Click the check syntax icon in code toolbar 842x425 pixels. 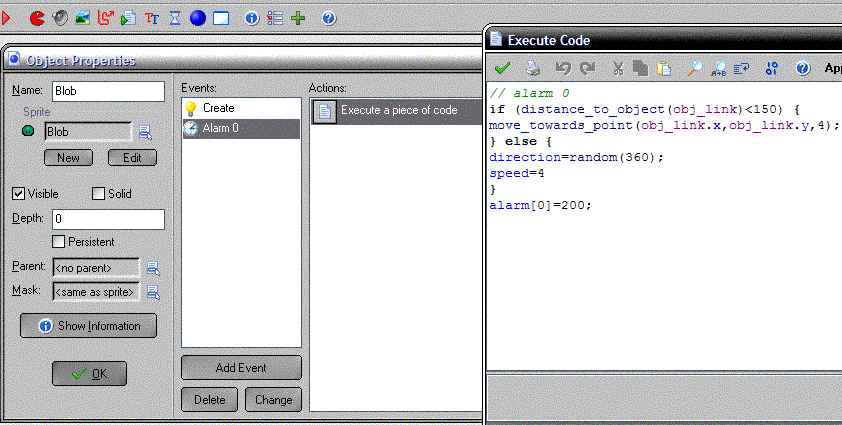click(x=772, y=68)
